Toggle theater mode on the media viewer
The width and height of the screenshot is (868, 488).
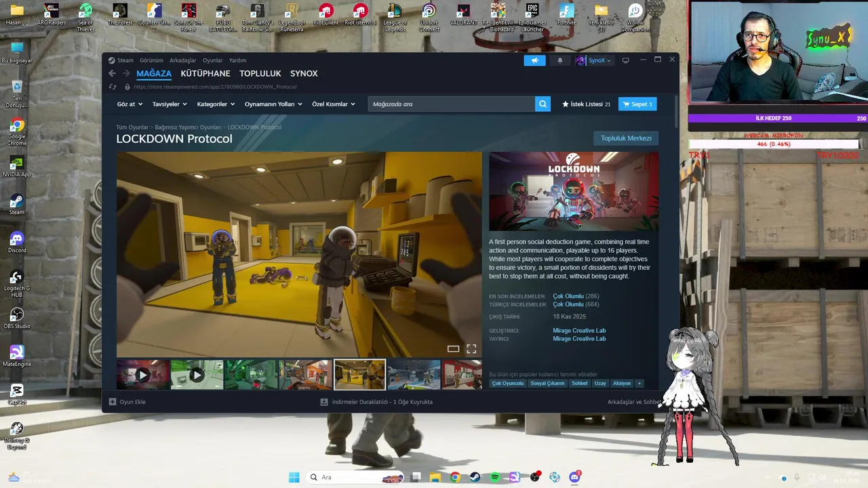click(453, 349)
